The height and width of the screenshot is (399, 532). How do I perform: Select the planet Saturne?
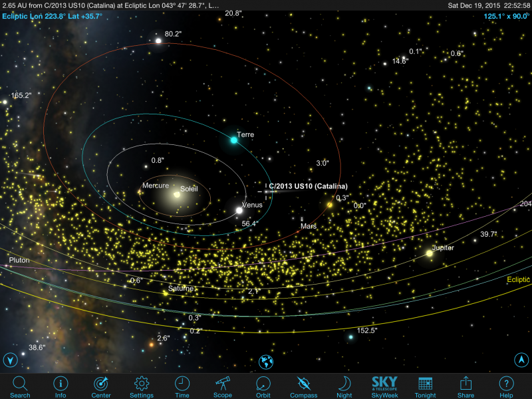pyautogui.click(x=166, y=293)
